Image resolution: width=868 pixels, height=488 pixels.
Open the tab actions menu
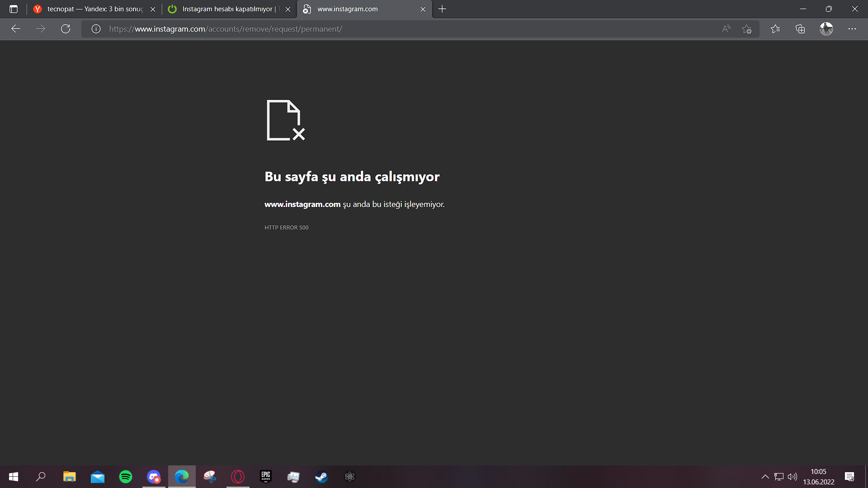click(14, 9)
